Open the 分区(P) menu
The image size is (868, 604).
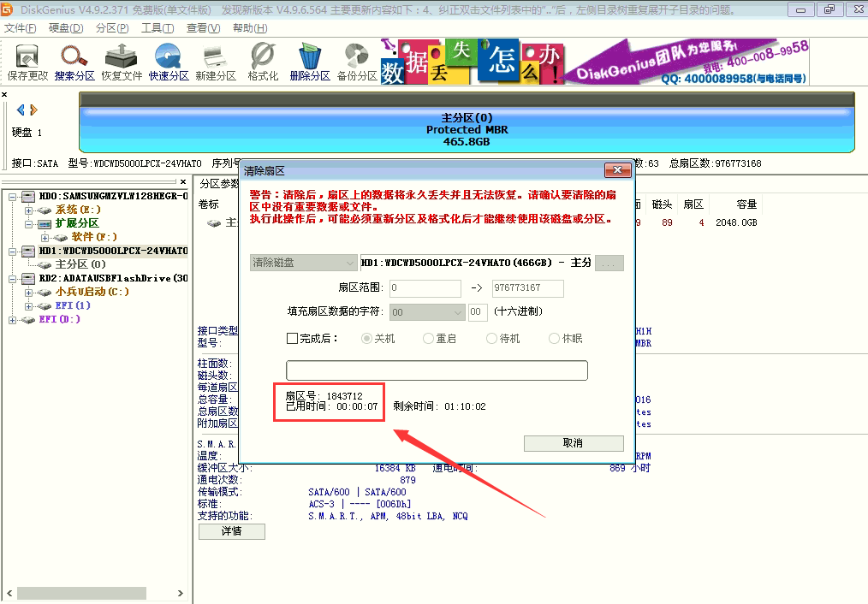point(112,27)
